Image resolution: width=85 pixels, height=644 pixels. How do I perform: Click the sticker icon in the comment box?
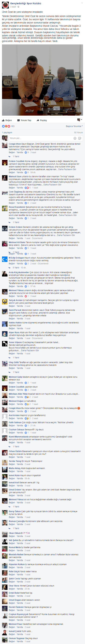(x=80, y=138)
